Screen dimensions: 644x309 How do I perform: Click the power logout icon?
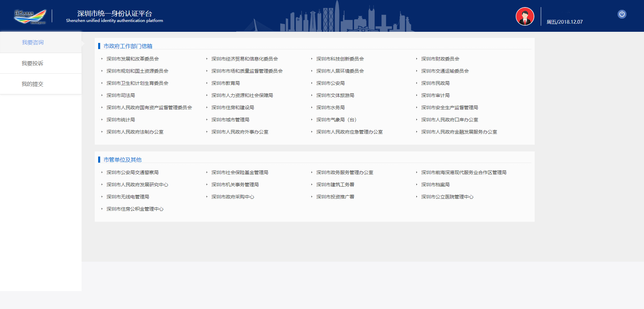tap(622, 14)
